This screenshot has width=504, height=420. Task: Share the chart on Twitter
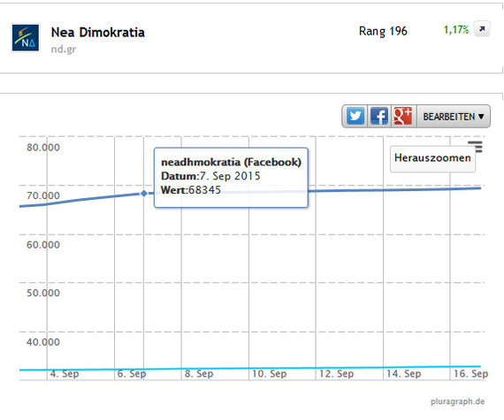(355, 116)
